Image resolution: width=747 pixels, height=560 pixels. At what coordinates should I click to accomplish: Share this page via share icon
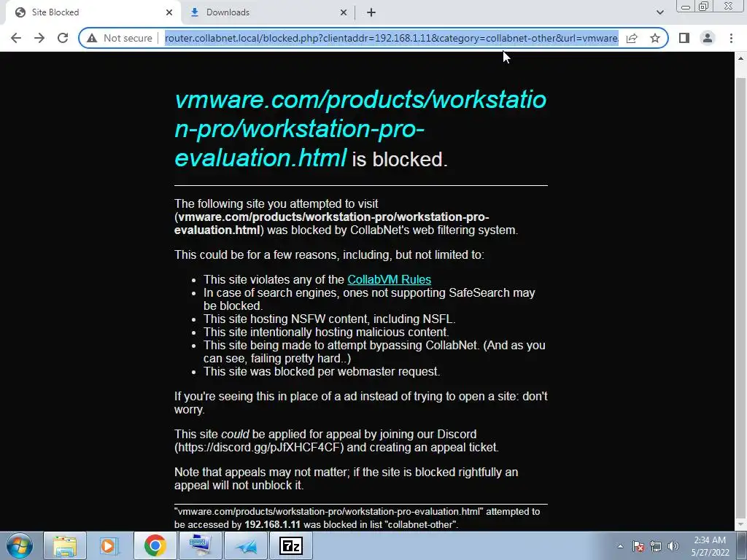pyautogui.click(x=632, y=38)
